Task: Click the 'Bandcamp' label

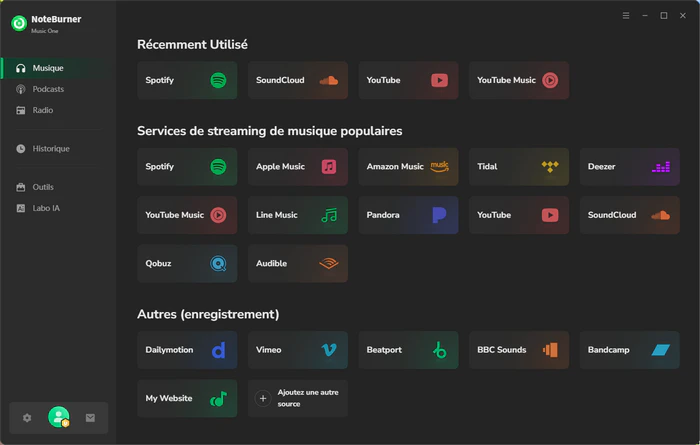Action: pyautogui.click(x=608, y=350)
